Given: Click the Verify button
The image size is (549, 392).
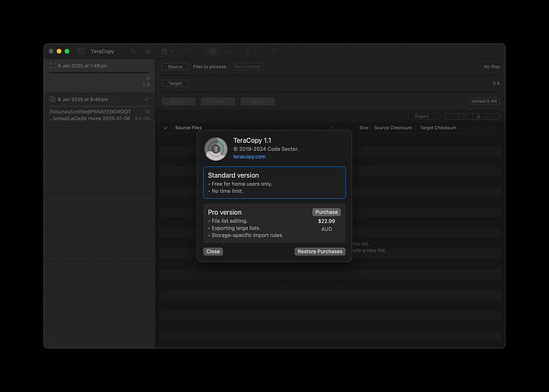Looking at the screenshot, I should (258, 101).
